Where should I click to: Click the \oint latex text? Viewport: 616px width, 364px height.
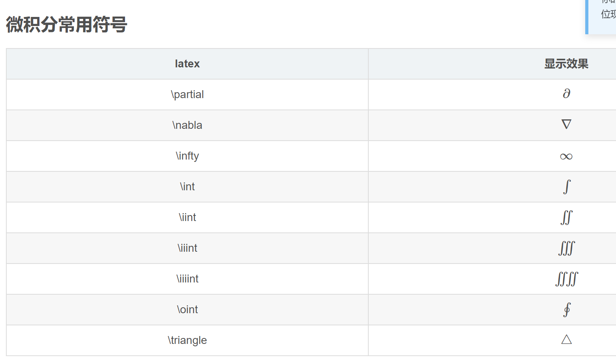187,310
